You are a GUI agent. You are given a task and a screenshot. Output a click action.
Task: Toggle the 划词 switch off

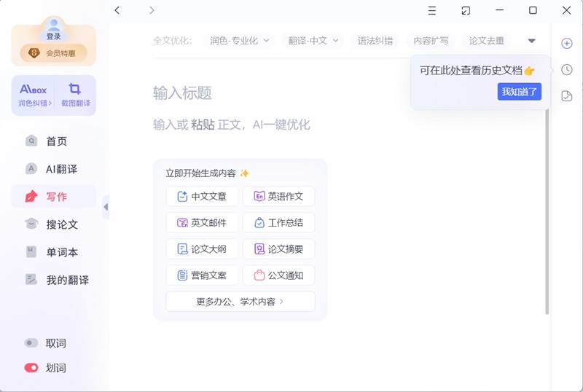pyautogui.click(x=31, y=368)
